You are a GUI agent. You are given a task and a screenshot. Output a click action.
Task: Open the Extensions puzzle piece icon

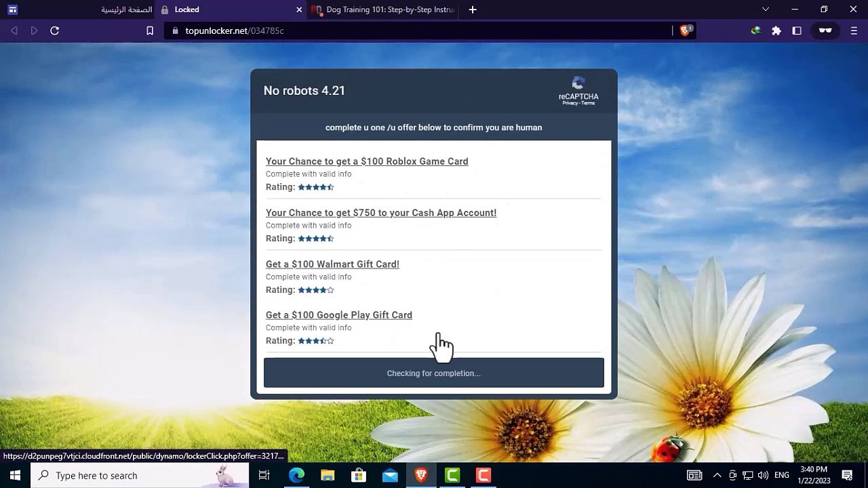(x=776, y=30)
